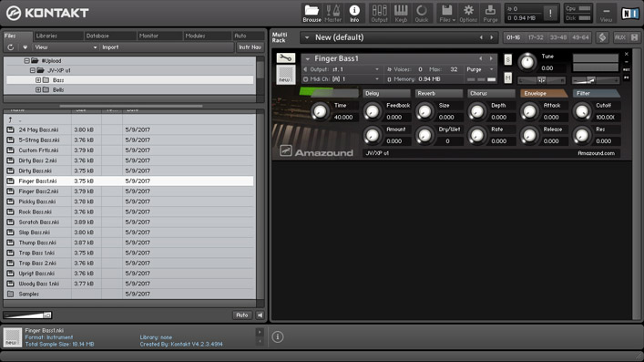Viewport: 644px width, 362px height.
Task: Show instrument slots 17-32
Action: coord(536,37)
